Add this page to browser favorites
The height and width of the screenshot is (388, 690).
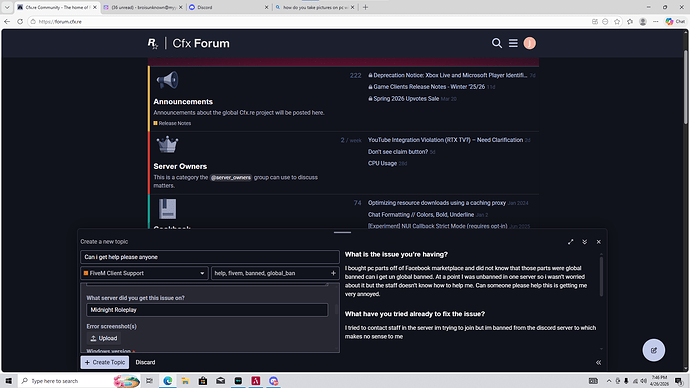click(x=617, y=22)
